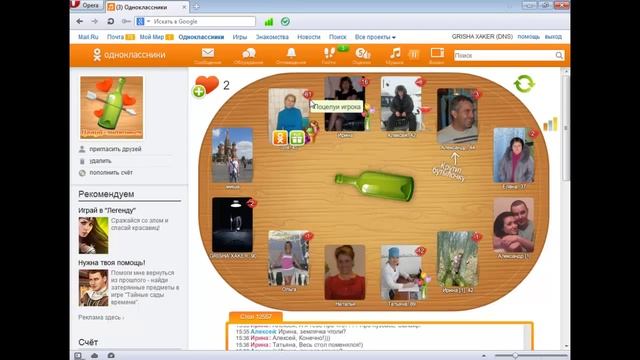The width and height of the screenshot is (640, 360).
Task: Select the Стол table chat tab
Action: click(x=256, y=317)
